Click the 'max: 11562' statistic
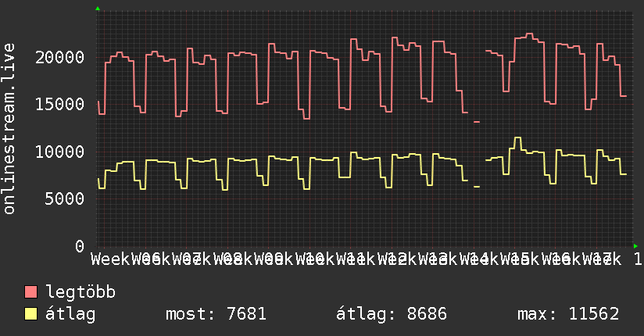Image resolution: width=644 pixels, height=336 pixels. [568, 314]
